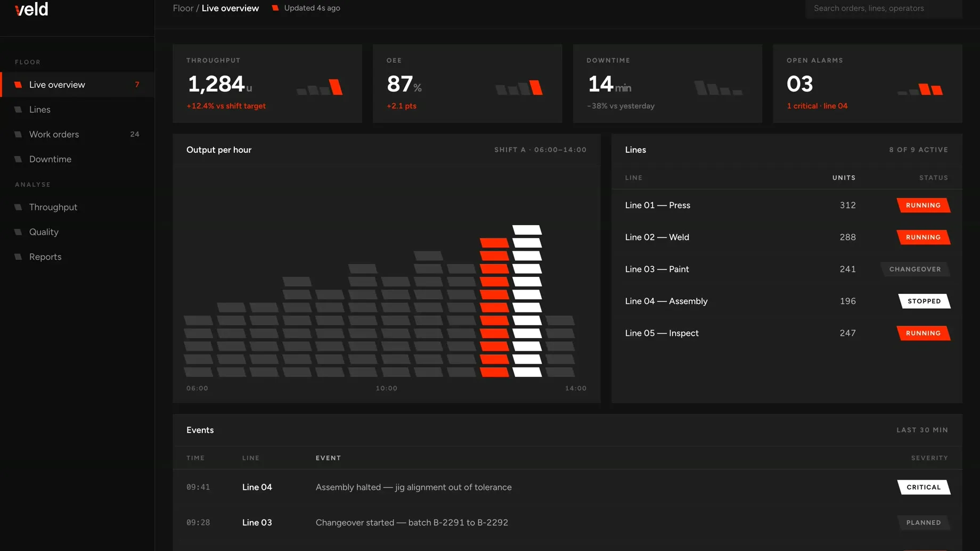This screenshot has width=980, height=551.
Task: Click the Changeover started event description
Action: 412,523
